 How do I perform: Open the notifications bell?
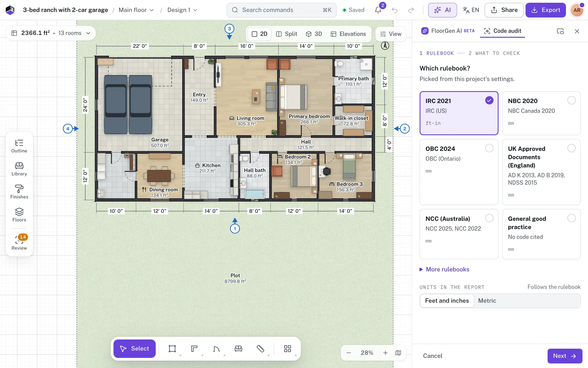378,10
